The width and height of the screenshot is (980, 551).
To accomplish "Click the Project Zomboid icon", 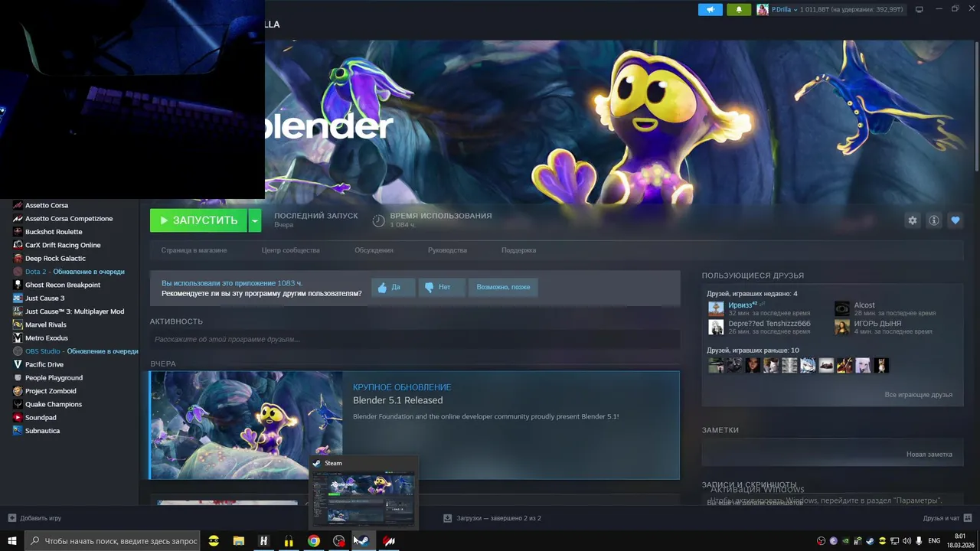I will pyautogui.click(x=18, y=391).
